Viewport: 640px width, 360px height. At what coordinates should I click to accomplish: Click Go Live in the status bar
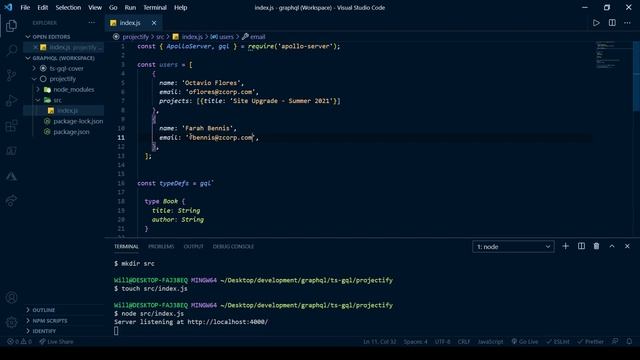pyautogui.click(x=525, y=342)
